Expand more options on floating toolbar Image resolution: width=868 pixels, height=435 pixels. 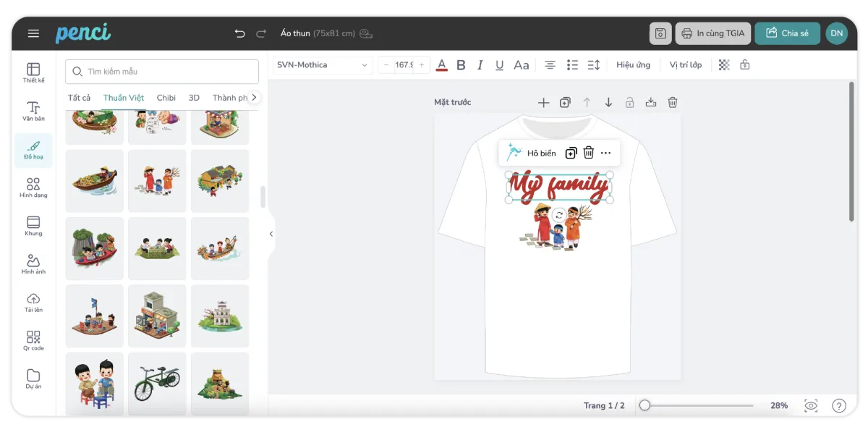[606, 153]
